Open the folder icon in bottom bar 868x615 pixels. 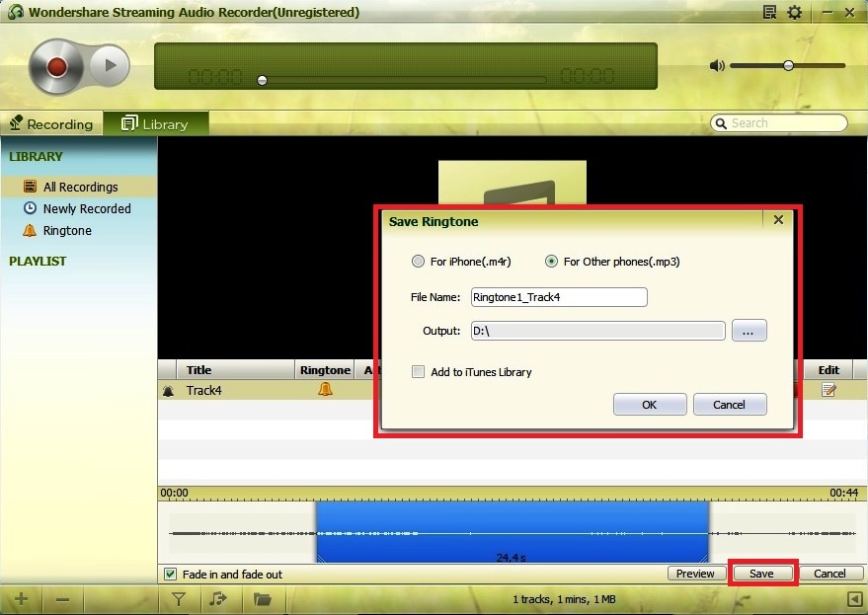pyautogui.click(x=263, y=599)
